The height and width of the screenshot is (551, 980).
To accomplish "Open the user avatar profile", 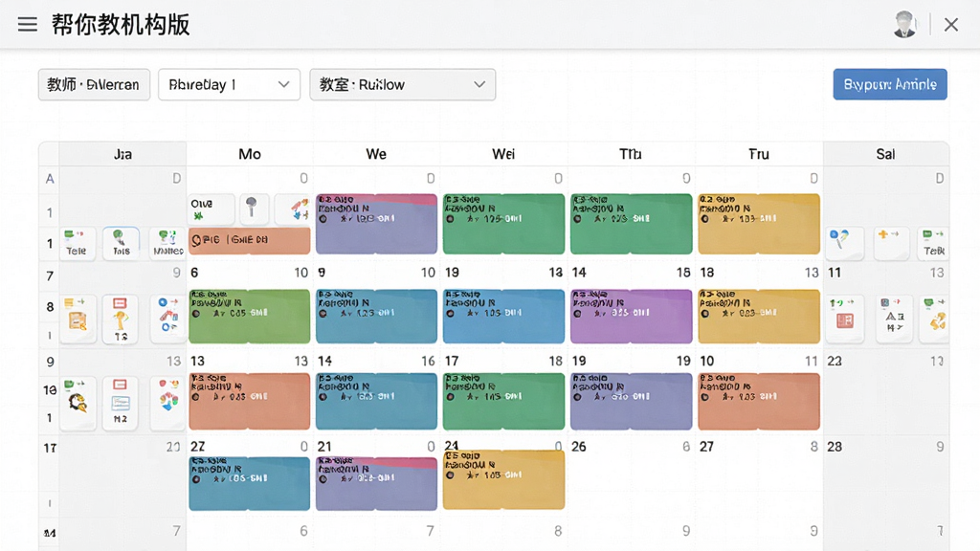I will click(x=904, y=24).
